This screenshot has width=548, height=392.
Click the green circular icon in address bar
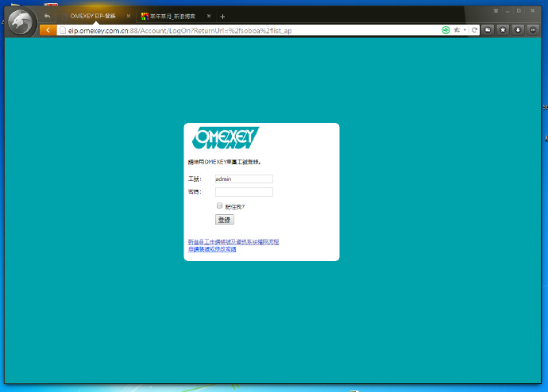click(x=446, y=30)
